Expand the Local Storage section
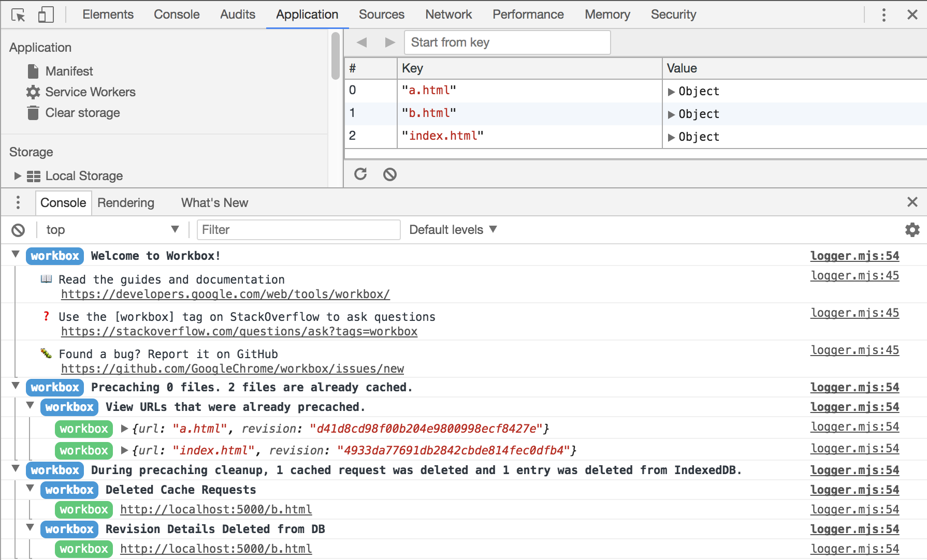927x560 pixels. point(17,176)
